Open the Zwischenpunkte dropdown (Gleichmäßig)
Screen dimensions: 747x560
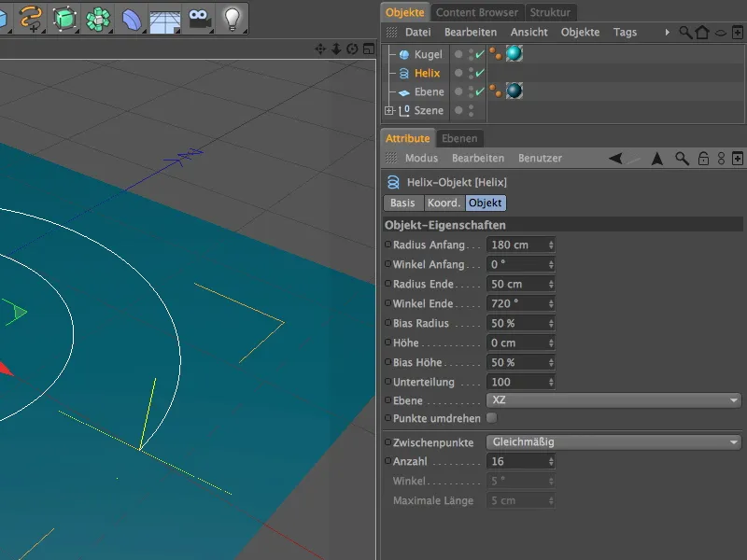coord(613,441)
